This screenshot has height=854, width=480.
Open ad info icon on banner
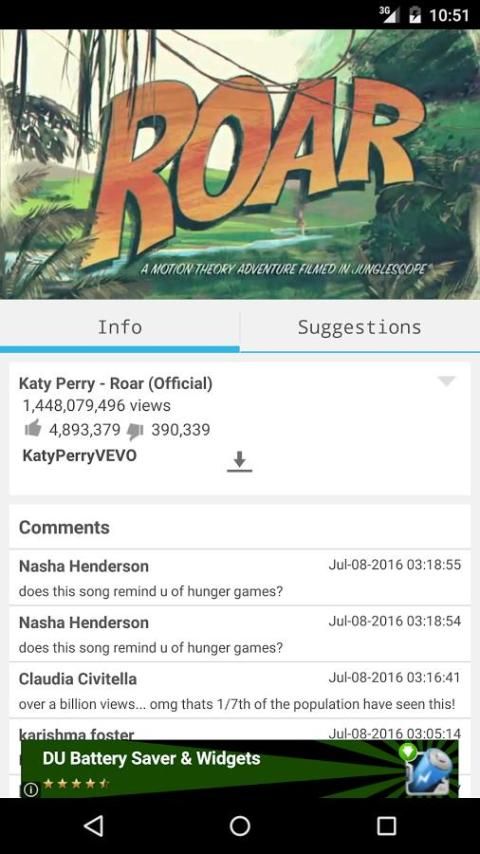(x=31, y=790)
